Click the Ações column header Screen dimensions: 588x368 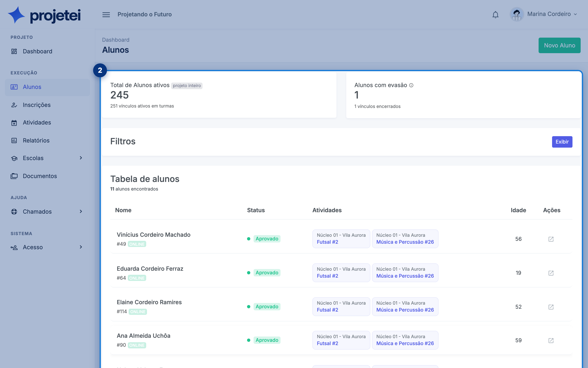click(551, 210)
